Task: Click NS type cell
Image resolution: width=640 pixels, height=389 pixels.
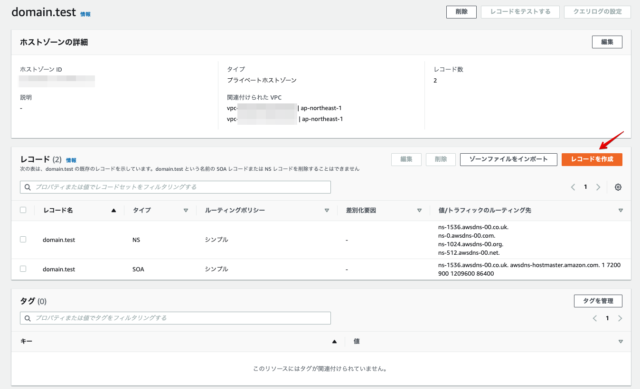Action: click(136, 240)
